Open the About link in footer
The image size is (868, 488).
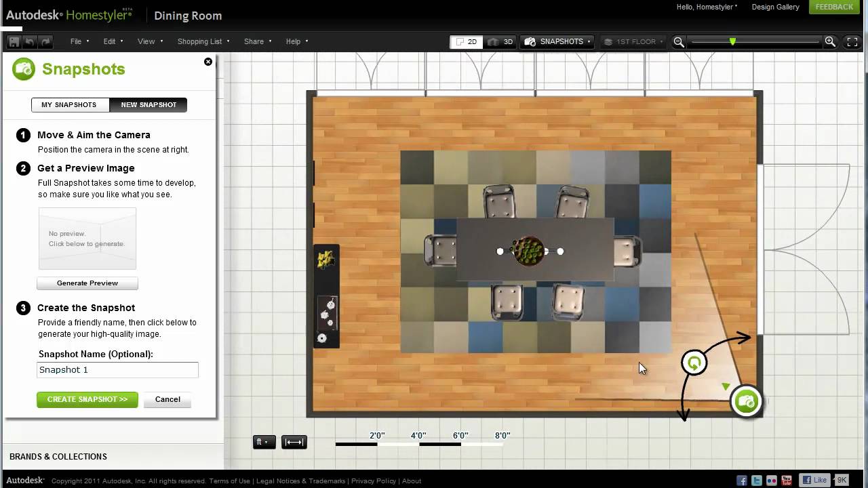point(412,481)
